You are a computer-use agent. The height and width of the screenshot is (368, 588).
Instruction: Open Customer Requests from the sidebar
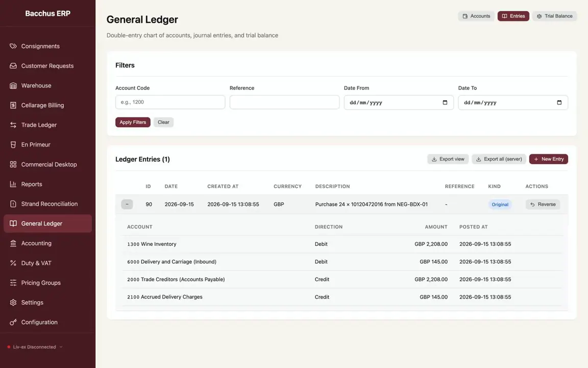point(47,66)
